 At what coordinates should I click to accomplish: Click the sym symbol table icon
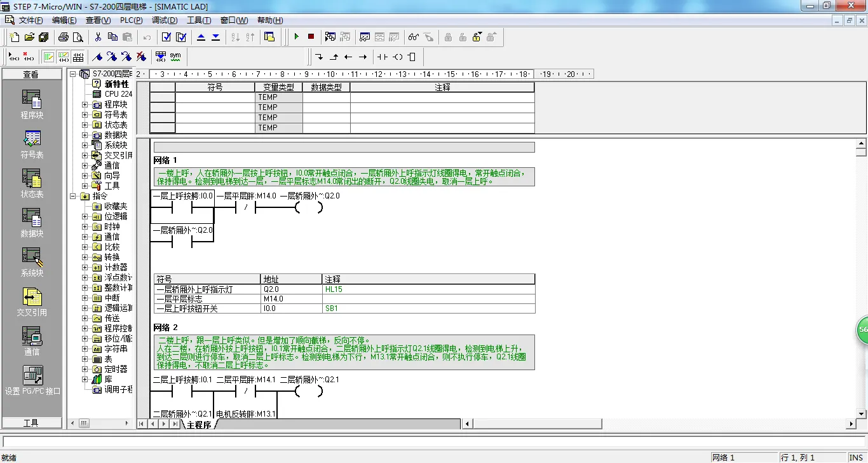[175, 57]
